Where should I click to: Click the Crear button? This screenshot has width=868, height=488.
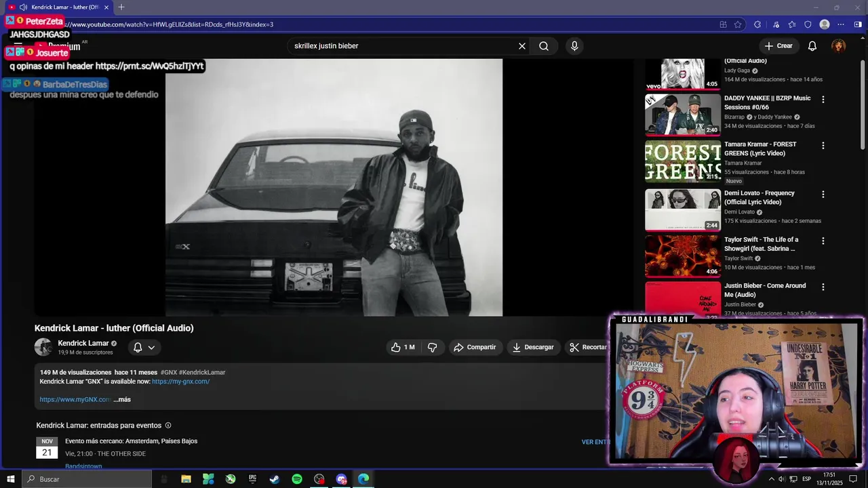click(x=778, y=46)
